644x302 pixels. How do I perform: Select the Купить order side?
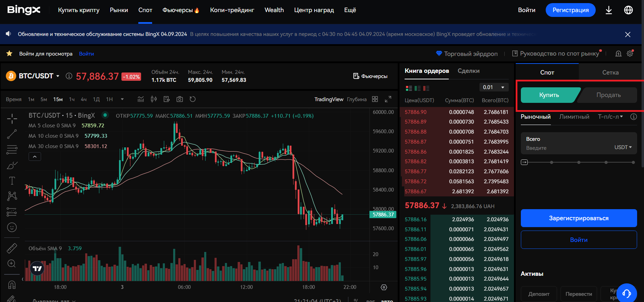point(549,95)
